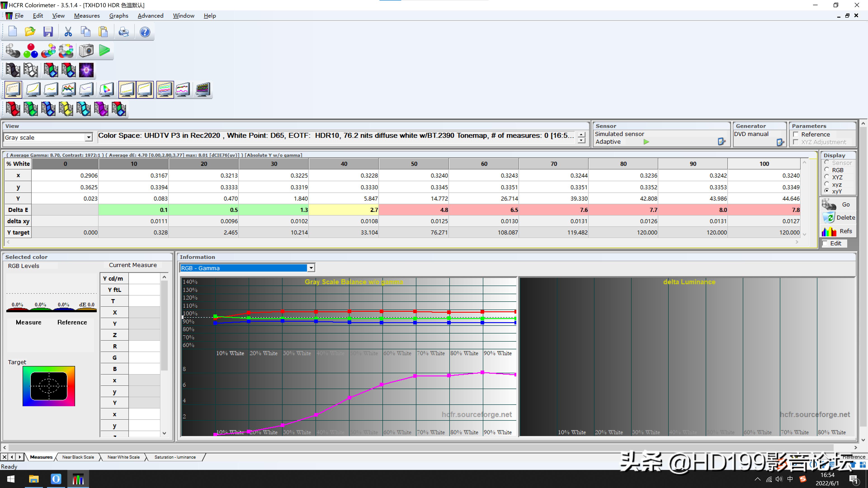868x488 pixels.
Task: Select the RGB display radio button
Action: point(827,170)
